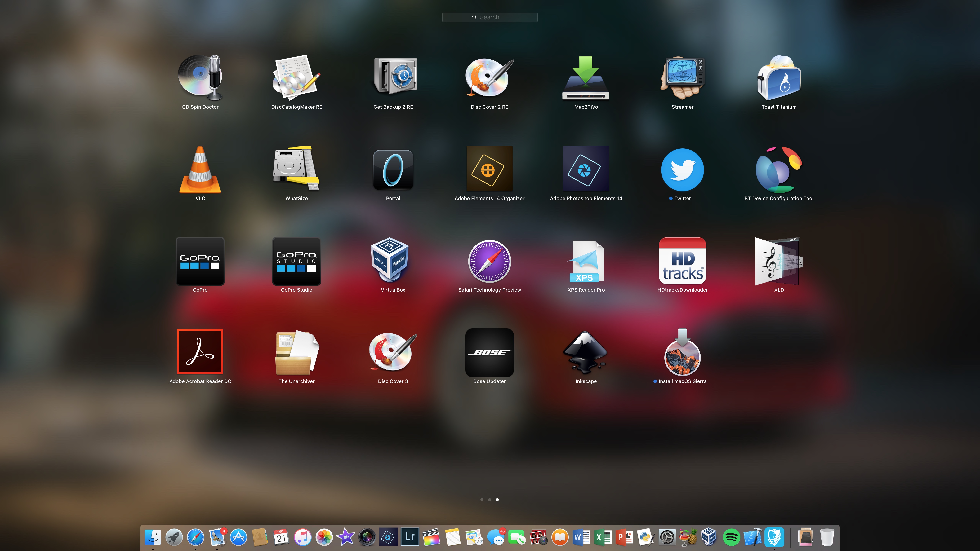Open Finder in the Dock
Viewport: 980px width, 551px height.
(153, 537)
